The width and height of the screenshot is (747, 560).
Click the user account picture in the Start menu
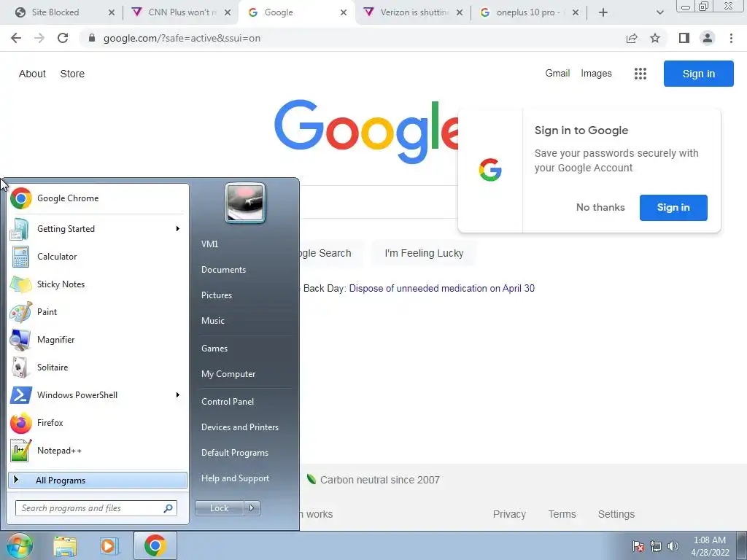coord(245,203)
